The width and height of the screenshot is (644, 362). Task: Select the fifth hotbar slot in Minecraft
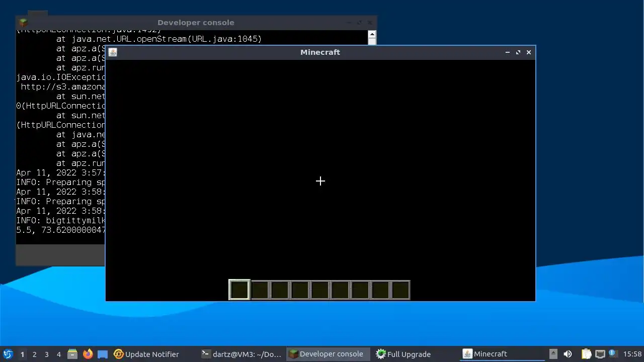coord(320,290)
